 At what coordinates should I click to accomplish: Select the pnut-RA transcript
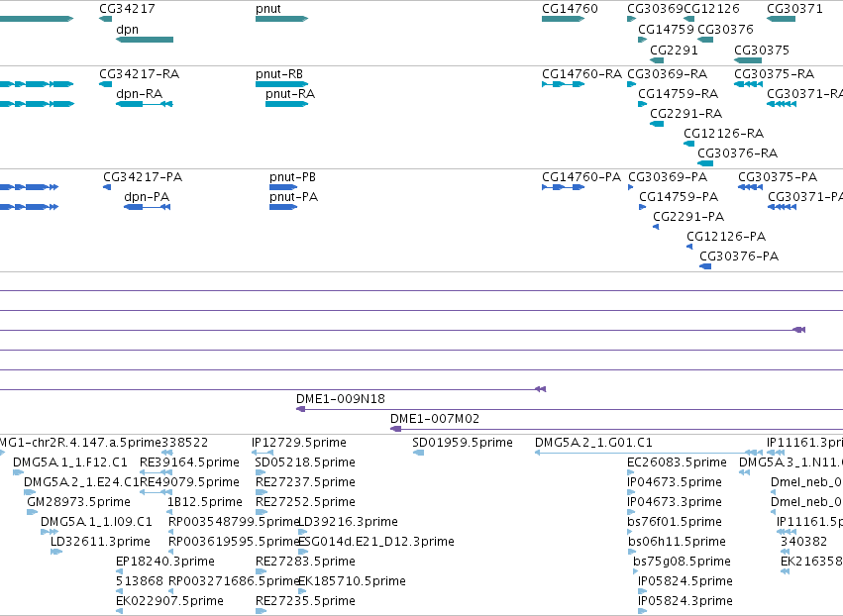tap(286, 104)
